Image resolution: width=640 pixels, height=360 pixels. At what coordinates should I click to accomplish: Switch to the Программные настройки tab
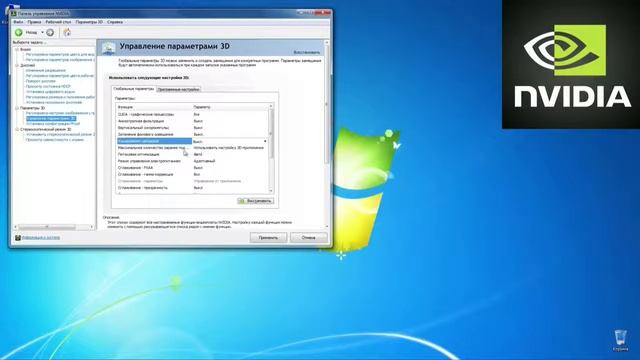(x=178, y=89)
